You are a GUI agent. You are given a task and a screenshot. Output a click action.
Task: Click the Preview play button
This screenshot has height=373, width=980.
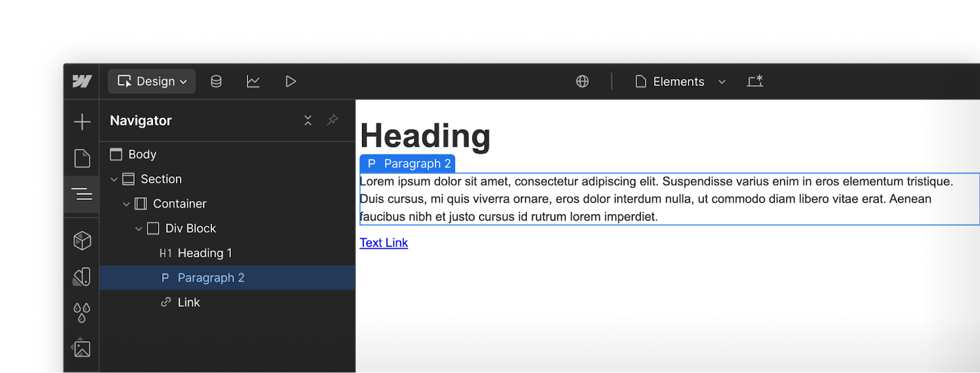290,81
